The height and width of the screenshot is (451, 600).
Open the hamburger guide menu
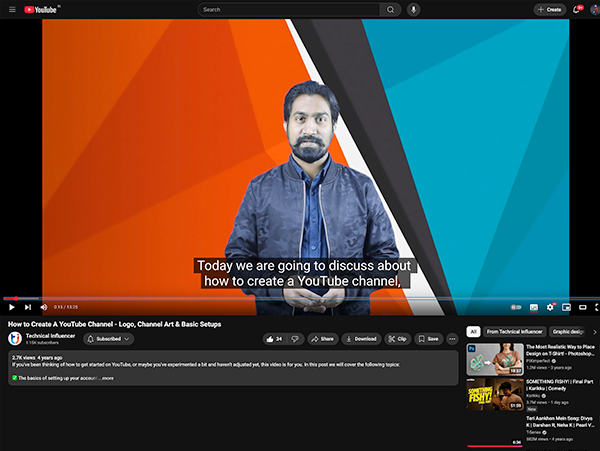[12, 10]
